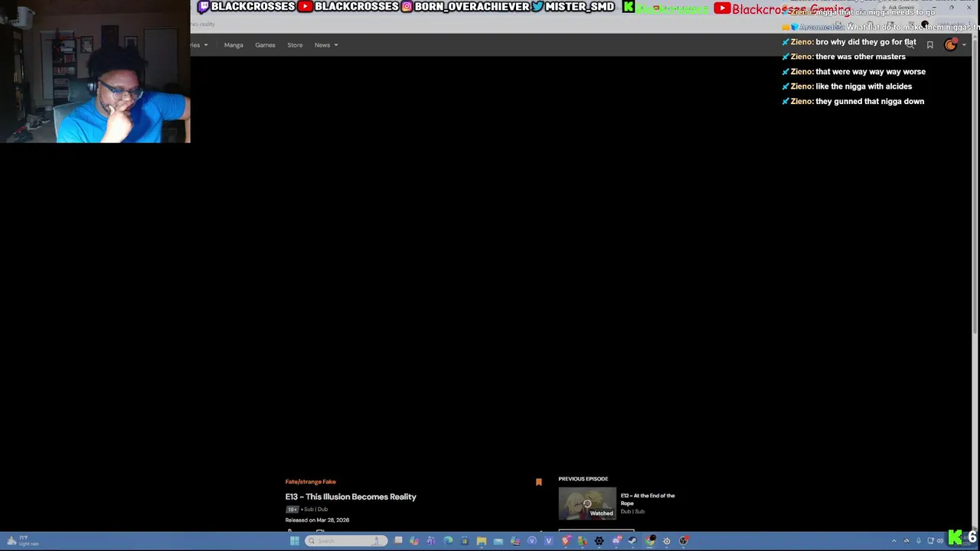The image size is (980, 551).
Task: Click the Released on Mar 28, 2026 text
Action: (x=317, y=520)
